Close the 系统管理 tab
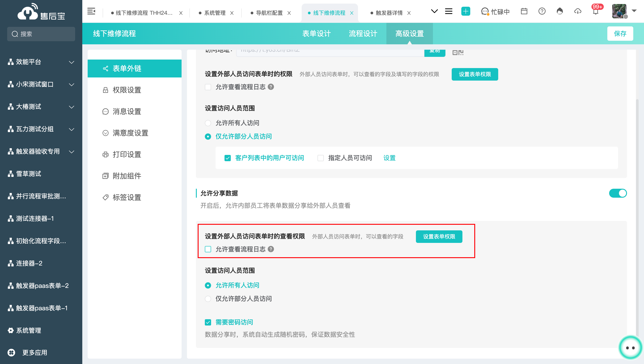This screenshot has width=644, height=364. click(x=232, y=13)
